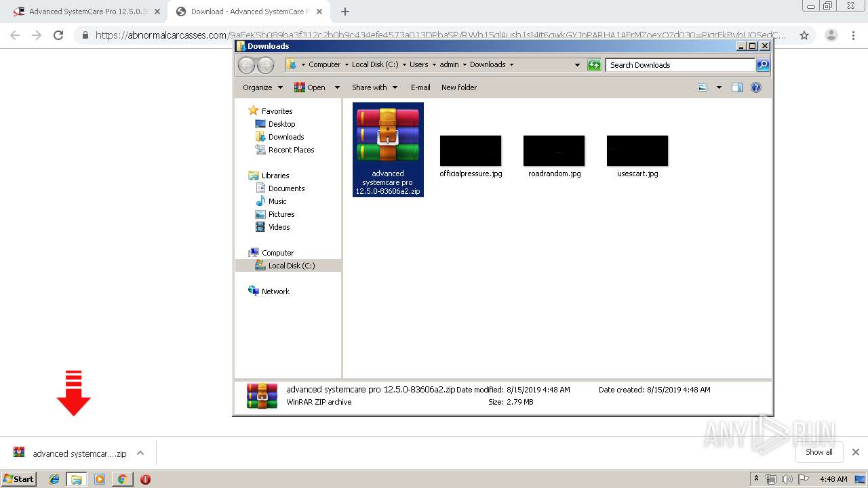Click Users breadcrumb in address bar
The image size is (868, 488).
coord(418,65)
